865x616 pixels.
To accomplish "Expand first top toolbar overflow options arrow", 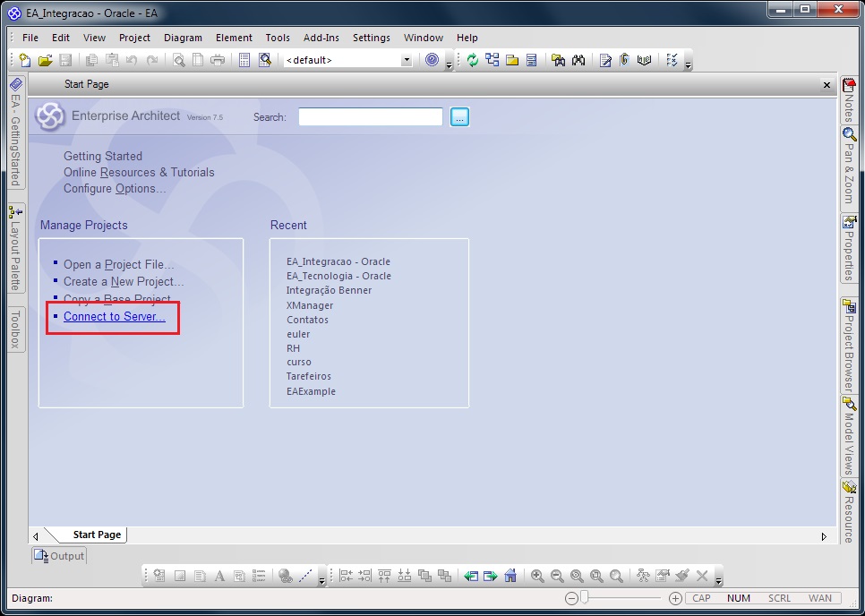I will coord(449,64).
